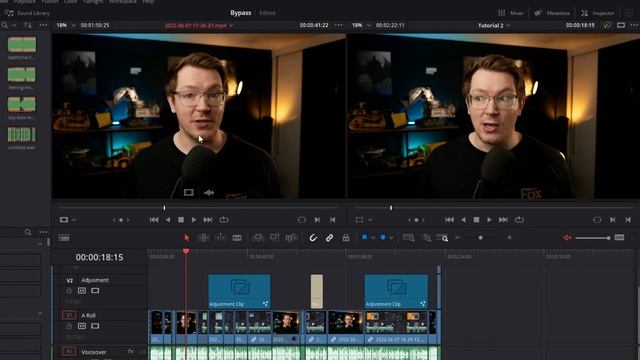The image size is (640, 360).
Task: Go to first frame in source viewer
Action: tap(154, 220)
